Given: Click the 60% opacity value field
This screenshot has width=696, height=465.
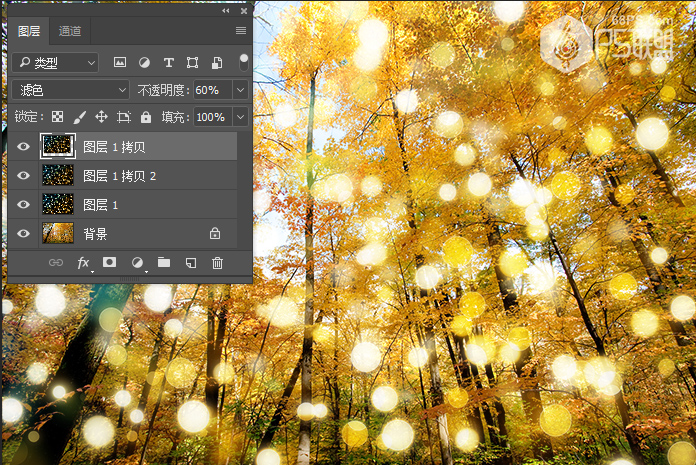Looking at the screenshot, I should (x=212, y=90).
